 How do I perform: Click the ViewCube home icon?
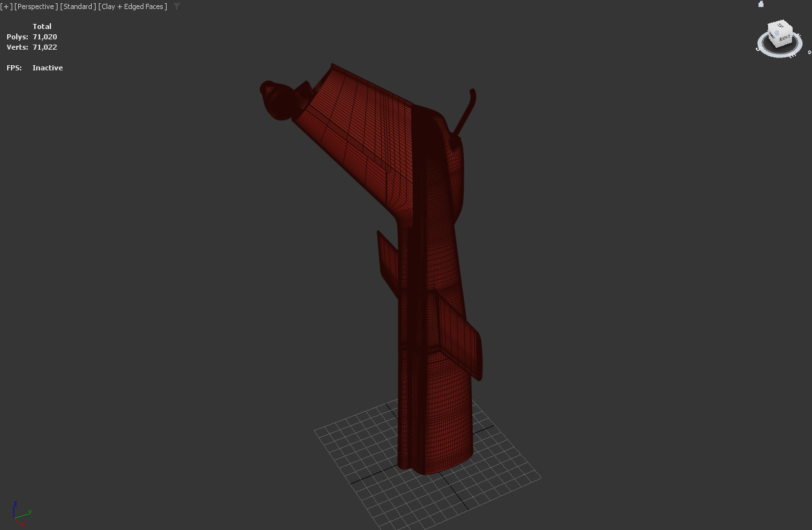pyautogui.click(x=761, y=4)
